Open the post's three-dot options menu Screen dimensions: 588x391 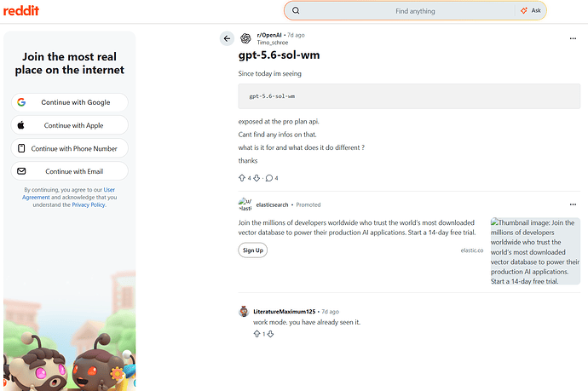point(573,38)
